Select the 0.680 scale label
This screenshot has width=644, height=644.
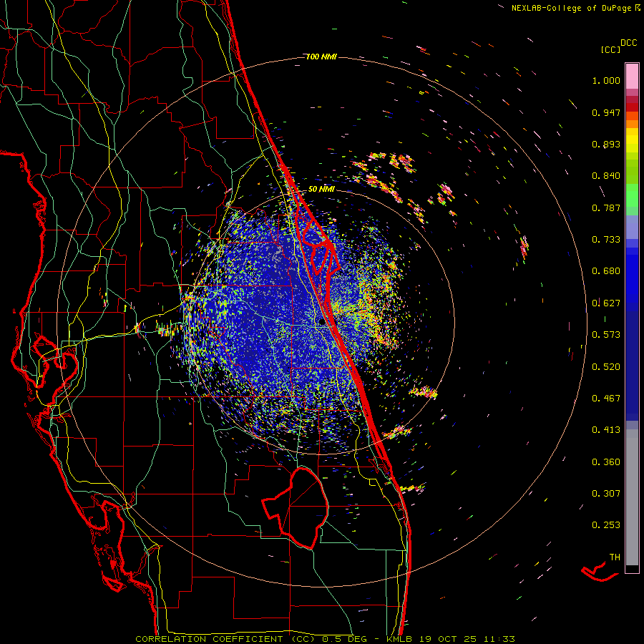[x=606, y=271]
